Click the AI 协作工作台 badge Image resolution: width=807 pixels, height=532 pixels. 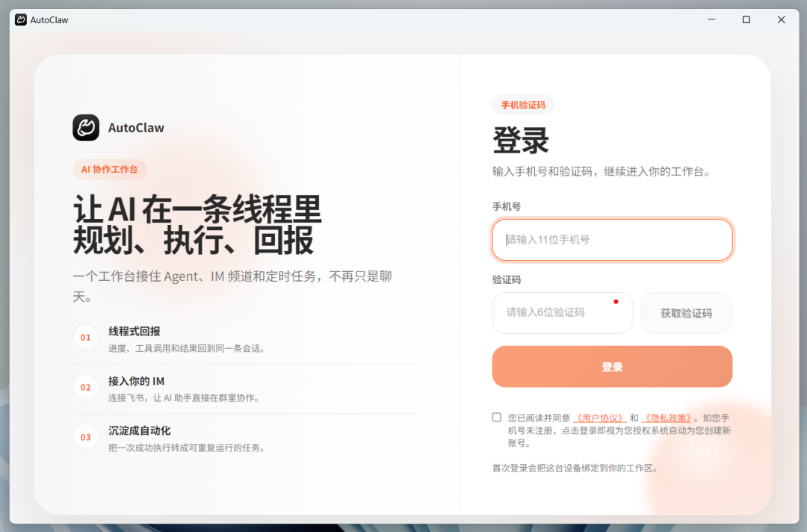coord(110,170)
